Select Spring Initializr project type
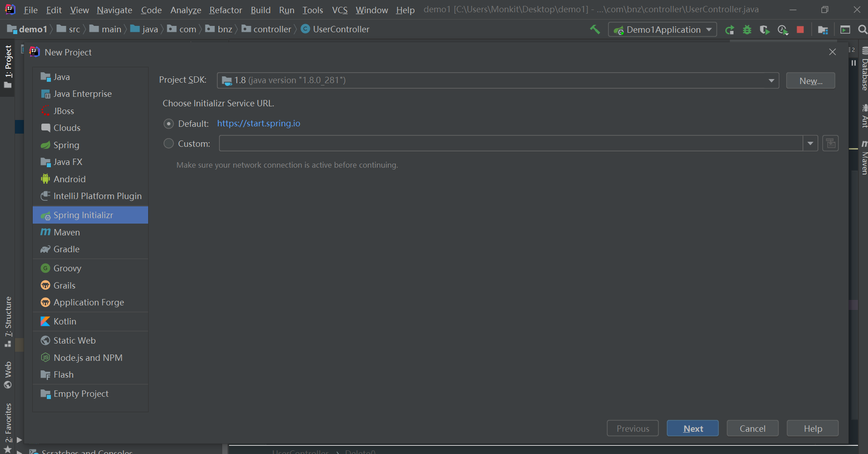The width and height of the screenshot is (868, 454). [90, 215]
